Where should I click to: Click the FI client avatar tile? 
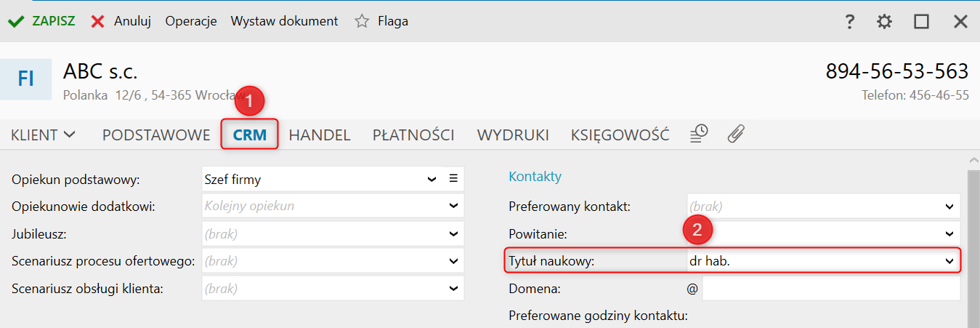26,79
